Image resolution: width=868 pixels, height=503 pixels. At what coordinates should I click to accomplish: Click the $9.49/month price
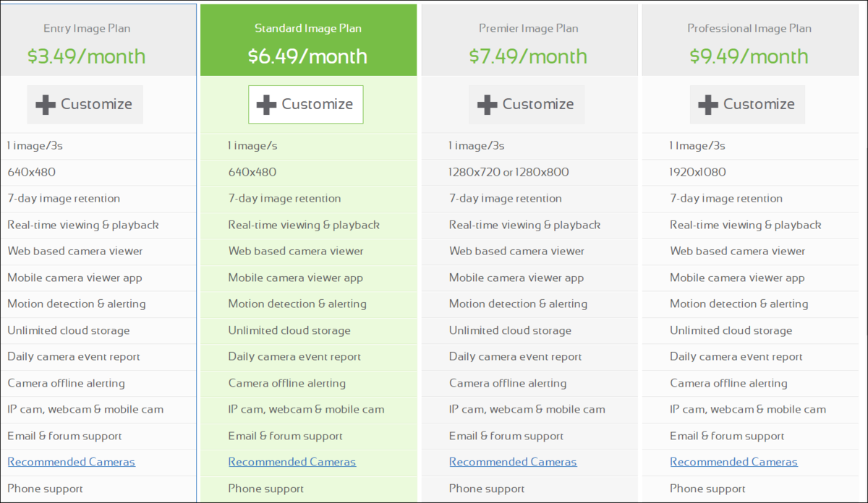749,56
